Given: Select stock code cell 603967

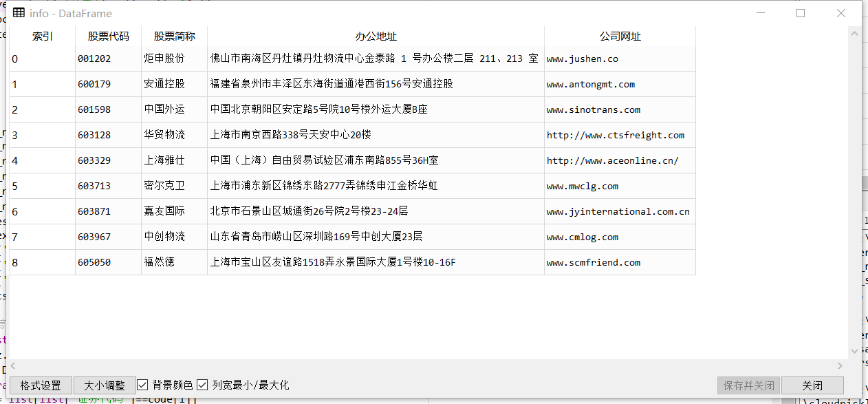Looking at the screenshot, I should pyautogui.click(x=109, y=237).
